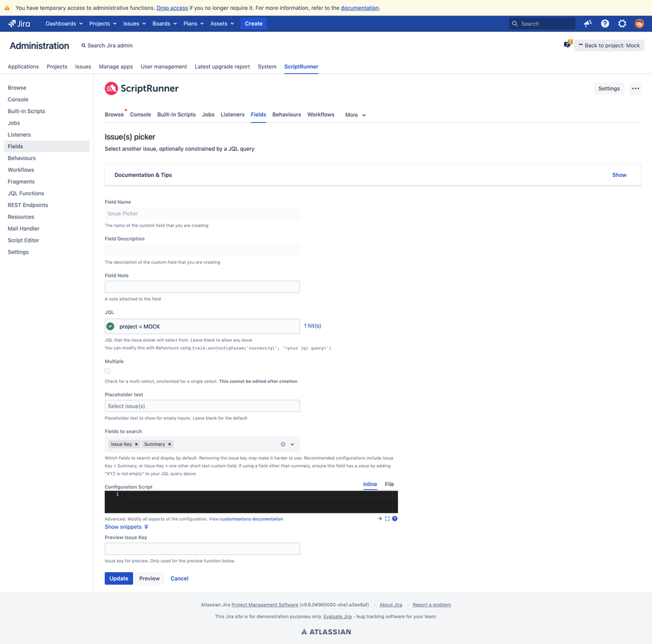
Task: Expand the More tabs dropdown
Action: [355, 115]
